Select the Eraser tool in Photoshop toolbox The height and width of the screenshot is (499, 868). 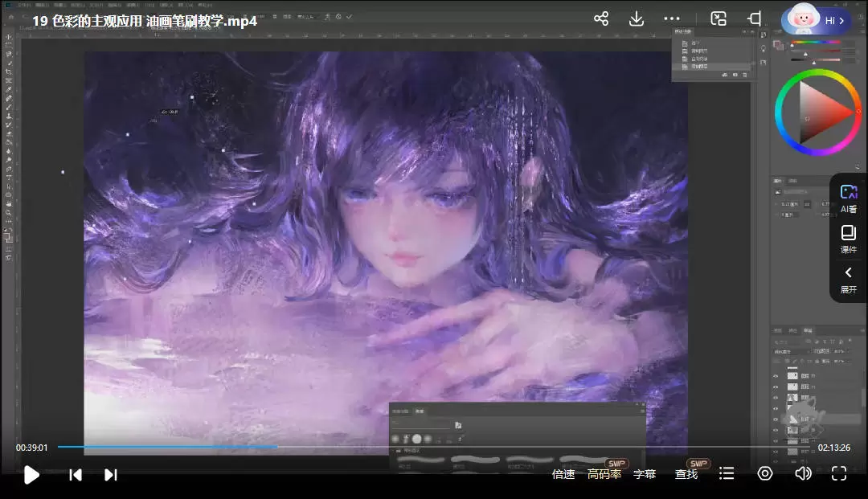[9, 134]
